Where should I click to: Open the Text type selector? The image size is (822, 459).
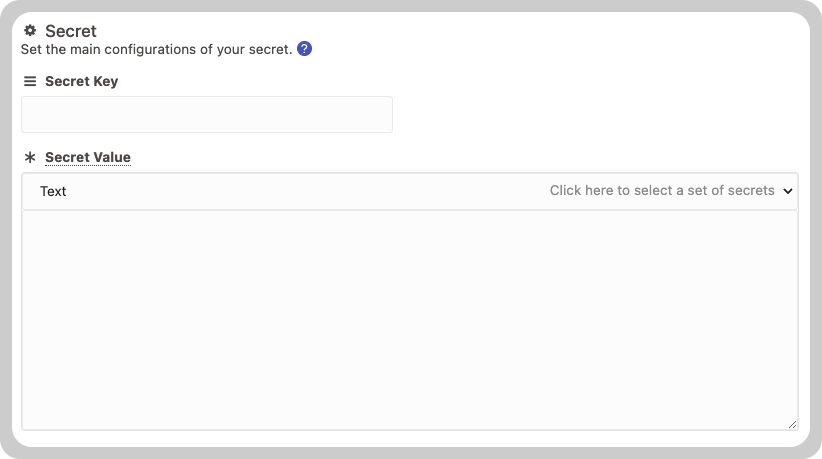point(53,191)
